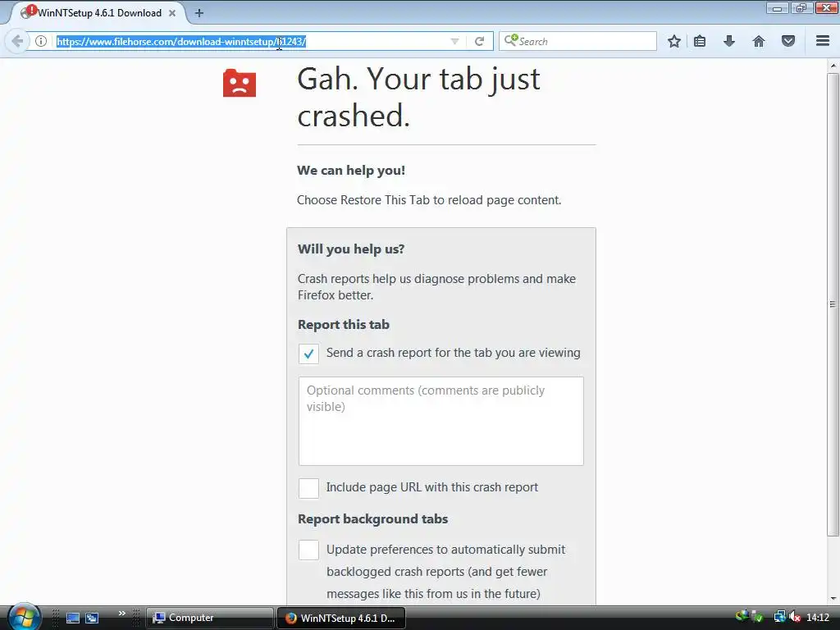Switch to Computer window in taskbar
840x630 pixels.
click(x=209, y=618)
